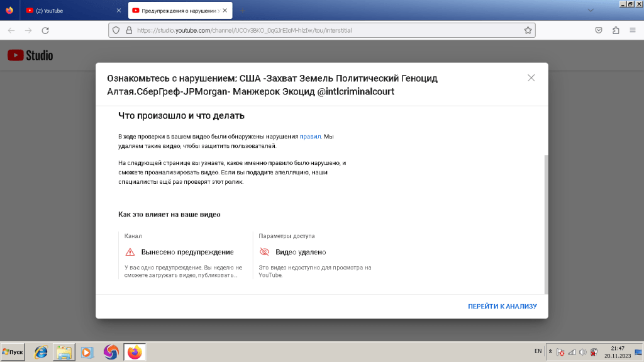Open Internet Explorer from taskbar
This screenshot has height=362, width=644.
[x=41, y=352]
